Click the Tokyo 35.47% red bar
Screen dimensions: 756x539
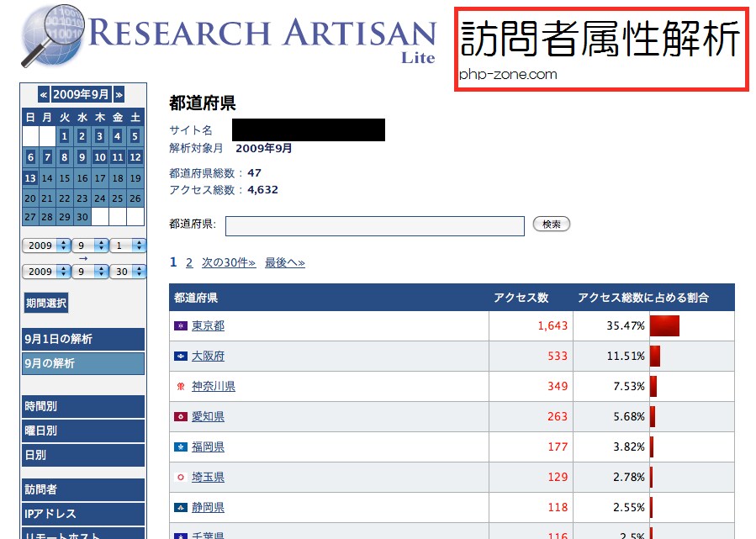(x=665, y=326)
